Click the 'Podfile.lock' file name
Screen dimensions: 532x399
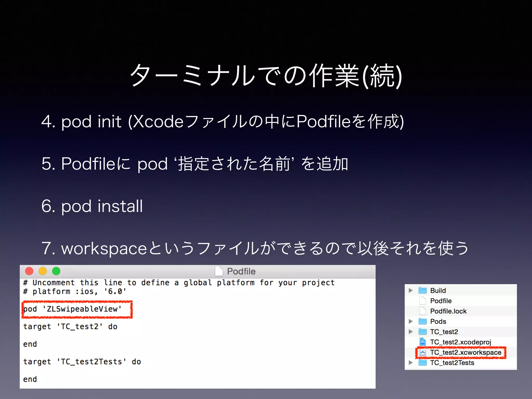tap(448, 311)
